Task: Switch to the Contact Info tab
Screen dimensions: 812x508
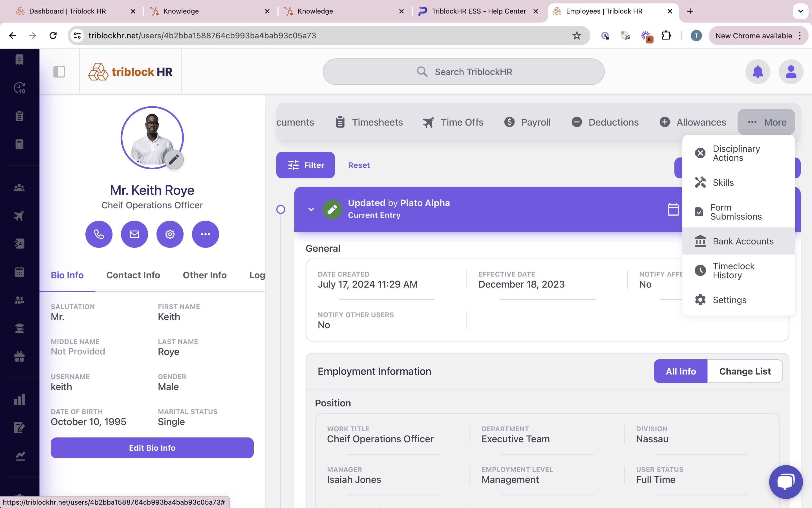Action: click(133, 275)
